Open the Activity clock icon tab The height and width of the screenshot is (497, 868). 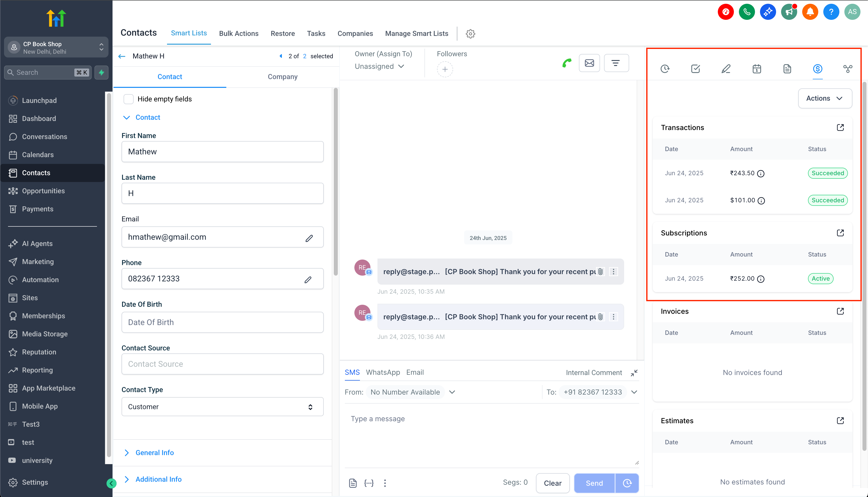tap(665, 69)
